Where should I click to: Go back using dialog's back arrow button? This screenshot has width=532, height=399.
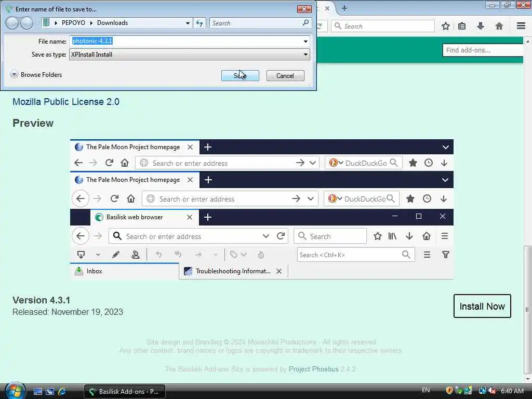[12, 23]
